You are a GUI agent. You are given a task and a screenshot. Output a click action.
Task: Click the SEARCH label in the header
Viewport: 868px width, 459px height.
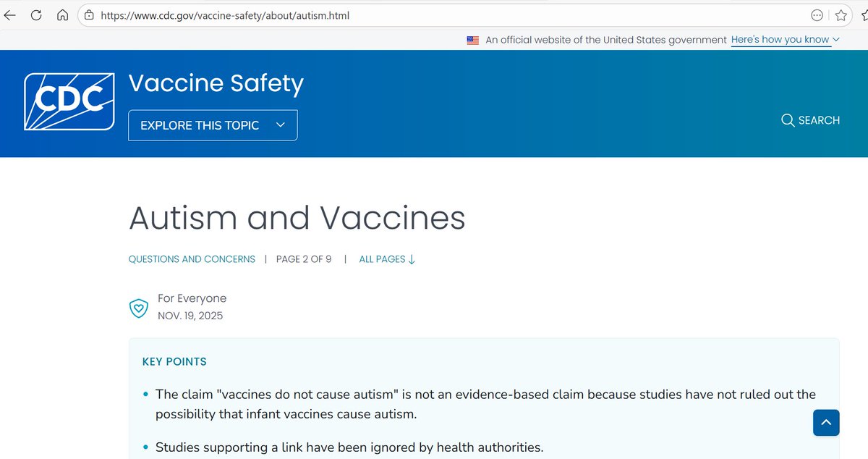tap(819, 120)
